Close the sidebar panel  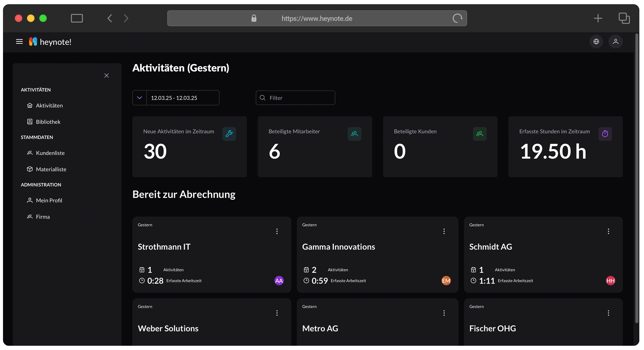106,76
